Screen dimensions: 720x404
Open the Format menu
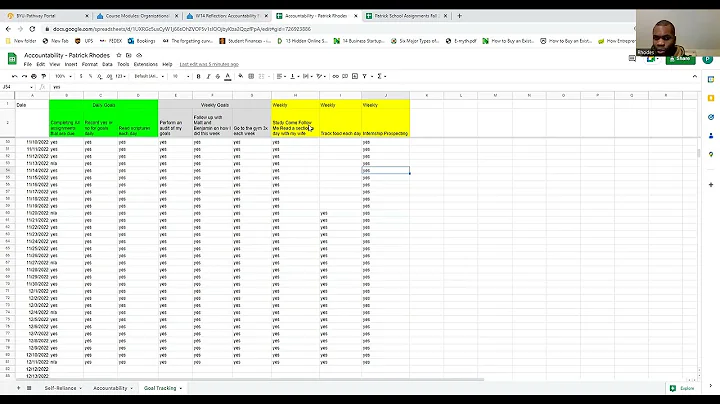(x=90, y=64)
